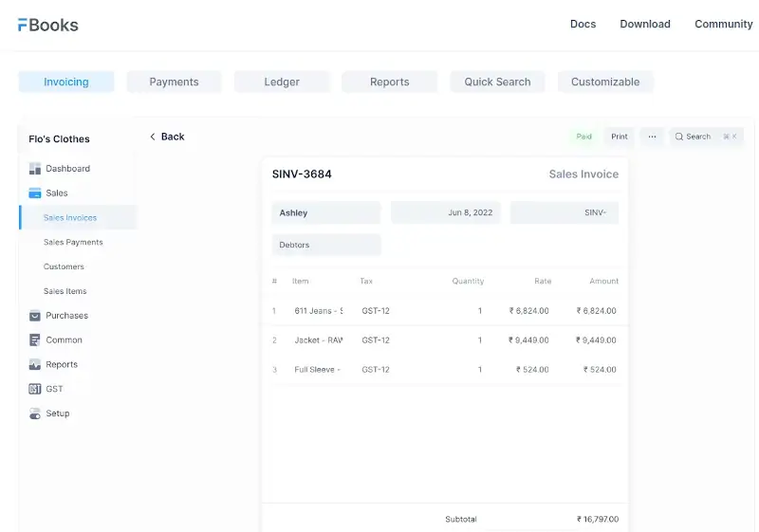
Task: Click the Common icon in sidebar
Action: [x=35, y=340]
